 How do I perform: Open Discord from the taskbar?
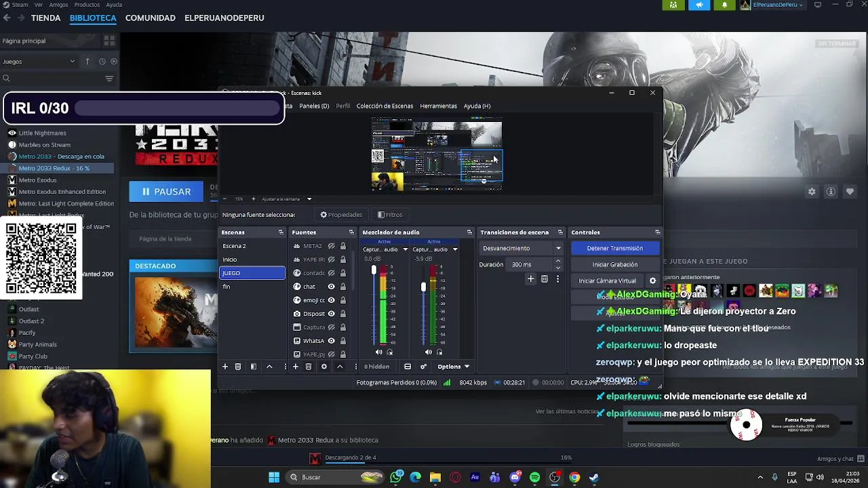(x=515, y=477)
